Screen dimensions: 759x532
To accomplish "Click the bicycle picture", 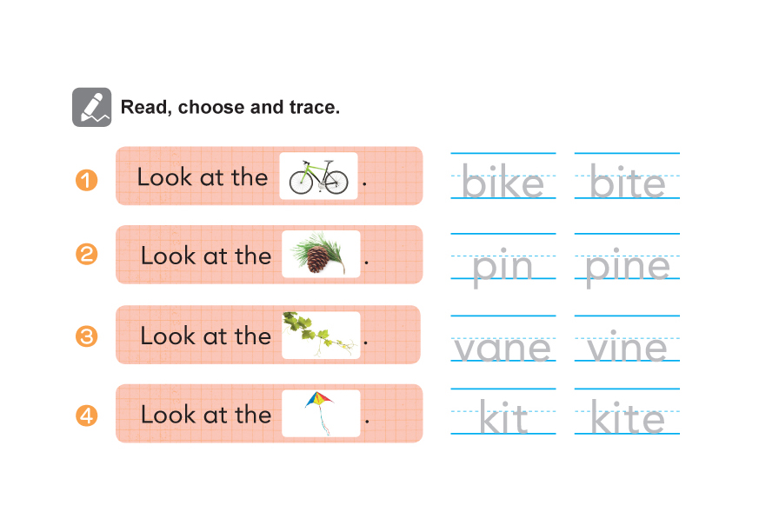I will click(x=318, y=176).
